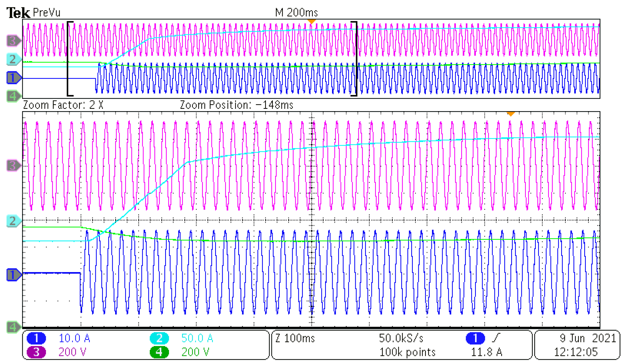Toggle channel 1 badge showing 10.0 A
This screenshot has width=624, height=364.
coord(37,338)
